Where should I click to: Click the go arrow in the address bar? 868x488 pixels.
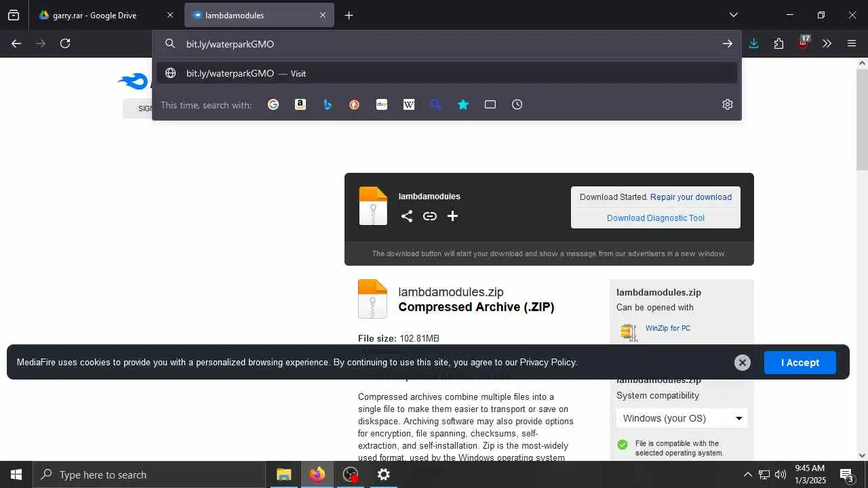(728, 43)
